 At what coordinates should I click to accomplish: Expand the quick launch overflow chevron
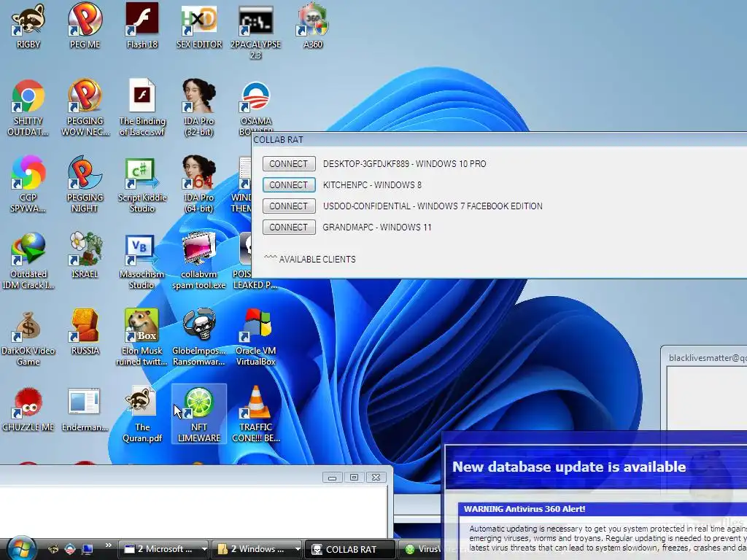pos(108,545)
